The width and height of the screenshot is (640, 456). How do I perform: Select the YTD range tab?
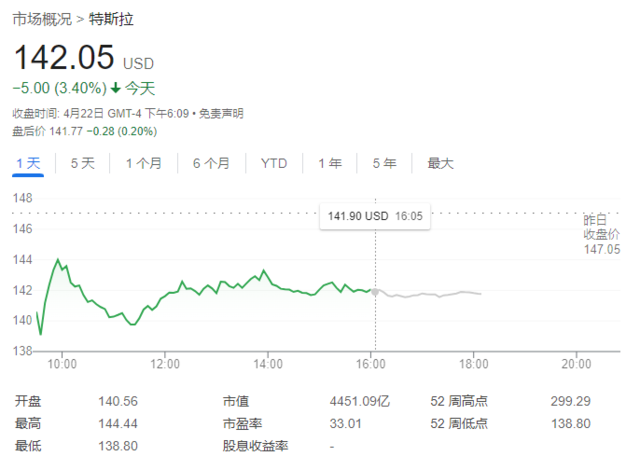(274, 163)
